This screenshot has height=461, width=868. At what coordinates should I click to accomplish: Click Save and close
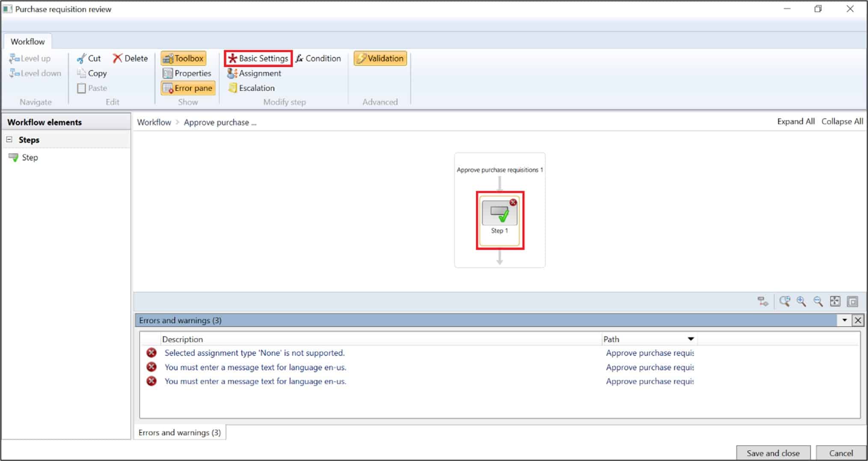tap(773, 453)
